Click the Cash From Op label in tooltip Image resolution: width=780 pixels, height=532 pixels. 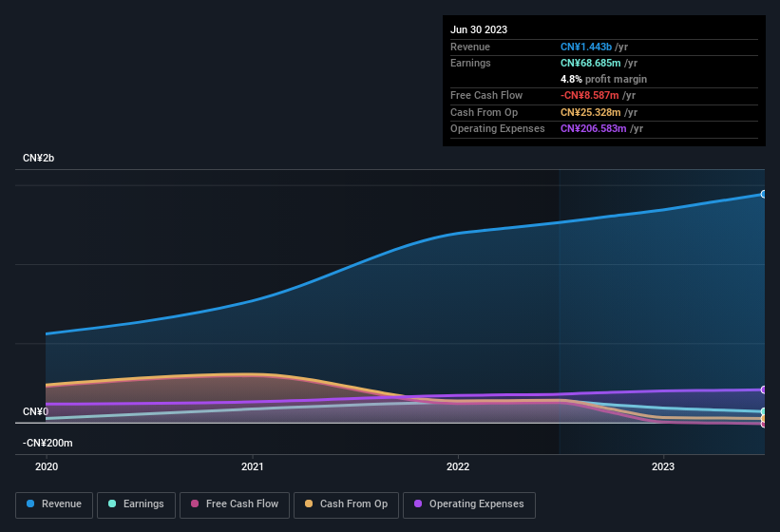(x=484, y=112)
